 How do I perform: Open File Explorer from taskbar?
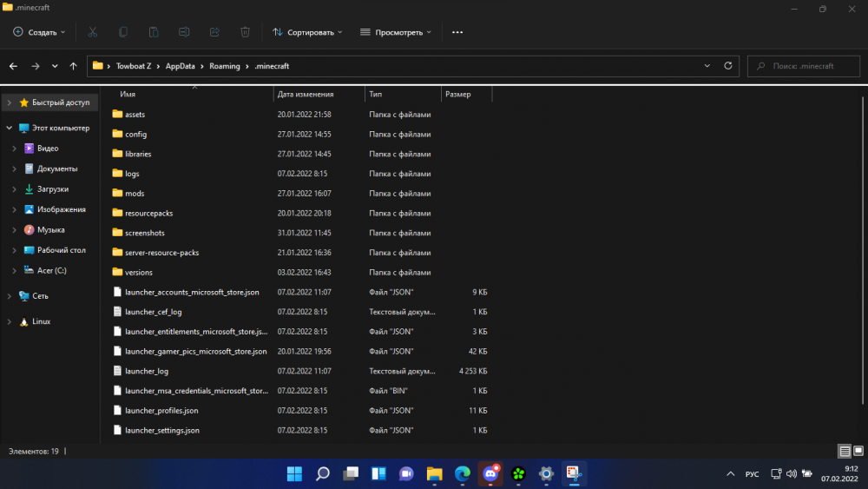[435, 473]
